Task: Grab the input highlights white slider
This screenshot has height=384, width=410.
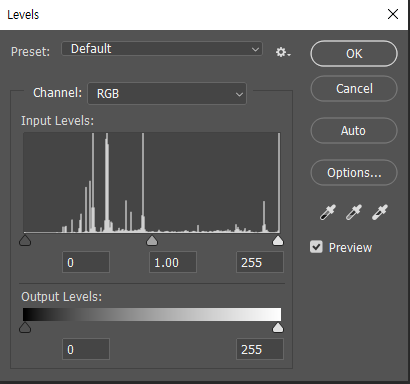Action: coord(278,240)
